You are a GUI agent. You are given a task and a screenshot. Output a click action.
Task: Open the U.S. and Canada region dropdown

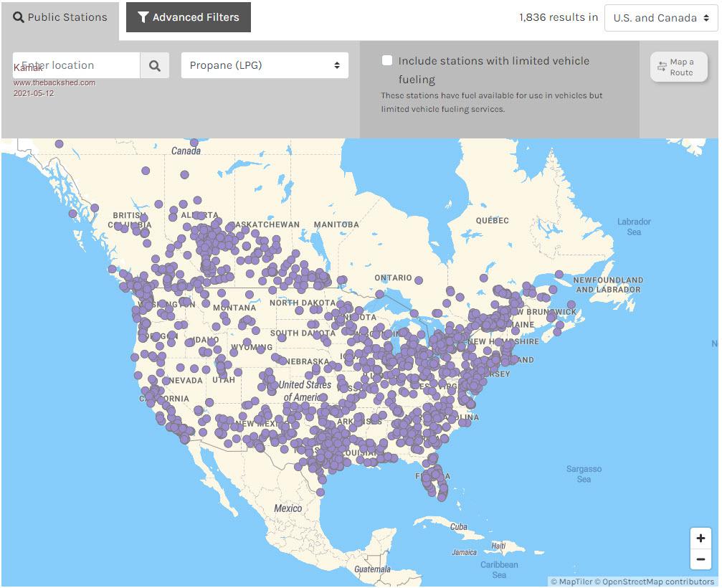pos(660,18)
